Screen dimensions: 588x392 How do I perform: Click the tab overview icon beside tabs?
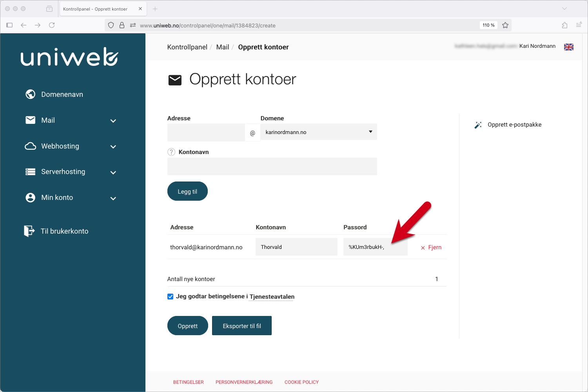[49, 9]
